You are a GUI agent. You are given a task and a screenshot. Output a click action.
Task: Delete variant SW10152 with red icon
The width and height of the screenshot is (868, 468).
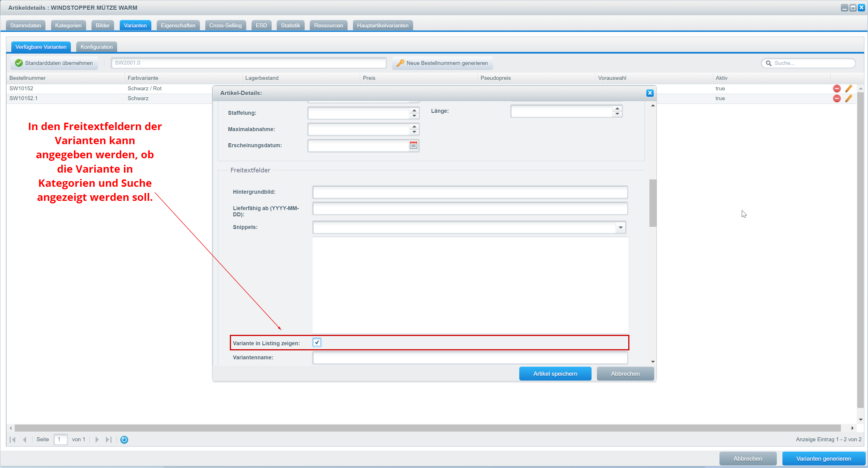point(836,89)
